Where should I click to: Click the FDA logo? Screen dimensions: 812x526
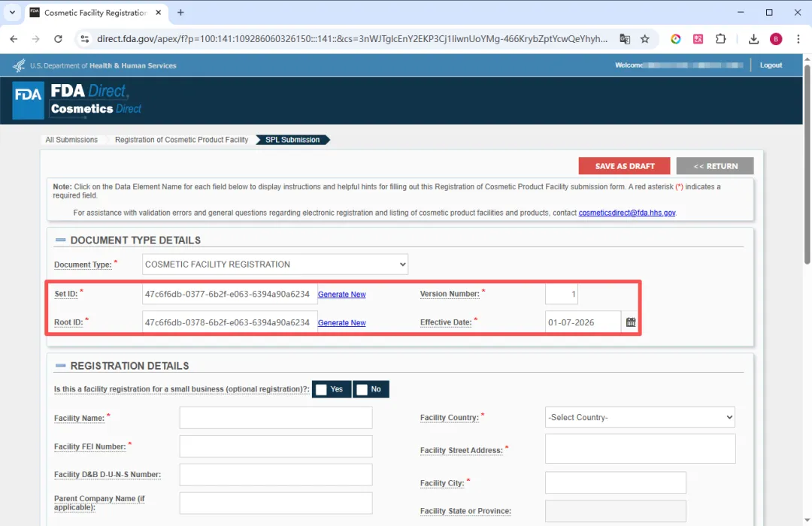(x=28, y=101)
